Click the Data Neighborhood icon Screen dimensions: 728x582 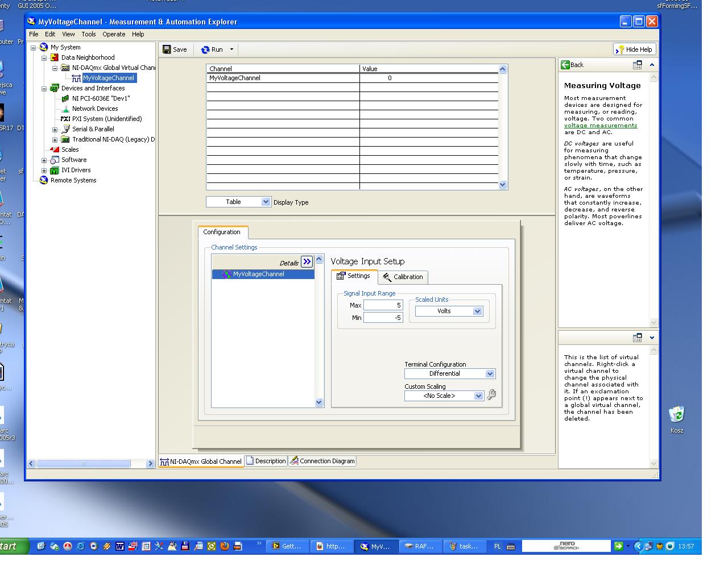click(x=55, y=57)
